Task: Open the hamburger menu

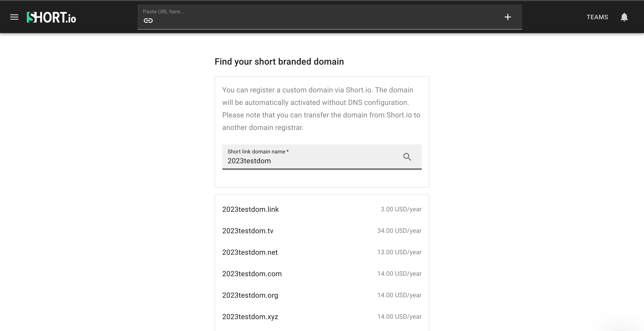Action: click(x=14, y=17)
